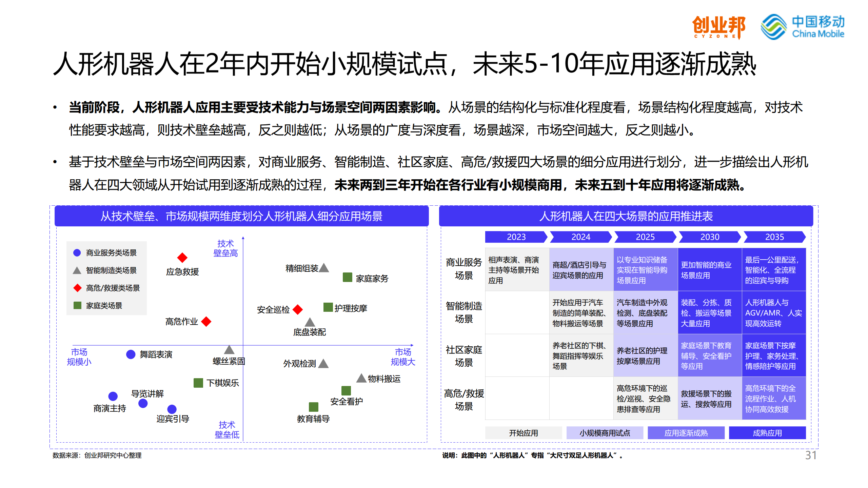Screen dimensions: 868x488
Task: Click cell 商超/酒店引导与迎宾场景的应用
Action: (x=581, y=270)
